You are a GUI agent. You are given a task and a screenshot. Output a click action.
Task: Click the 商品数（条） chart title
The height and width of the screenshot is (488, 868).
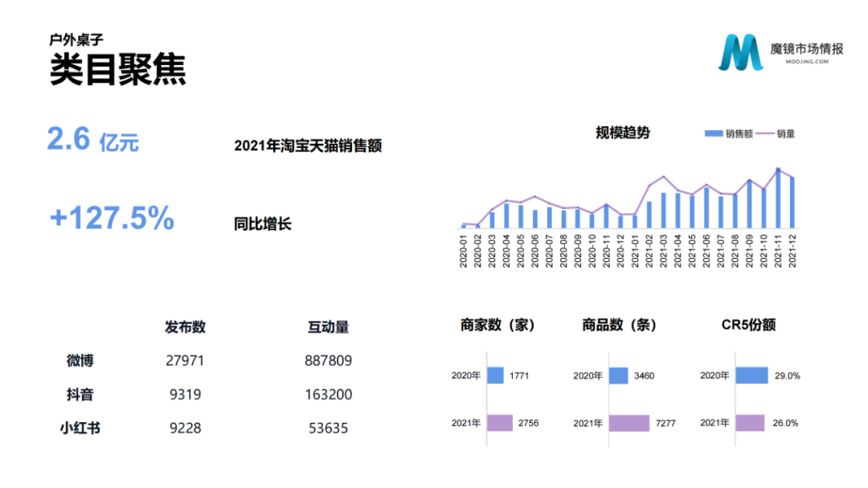point(619,325)
